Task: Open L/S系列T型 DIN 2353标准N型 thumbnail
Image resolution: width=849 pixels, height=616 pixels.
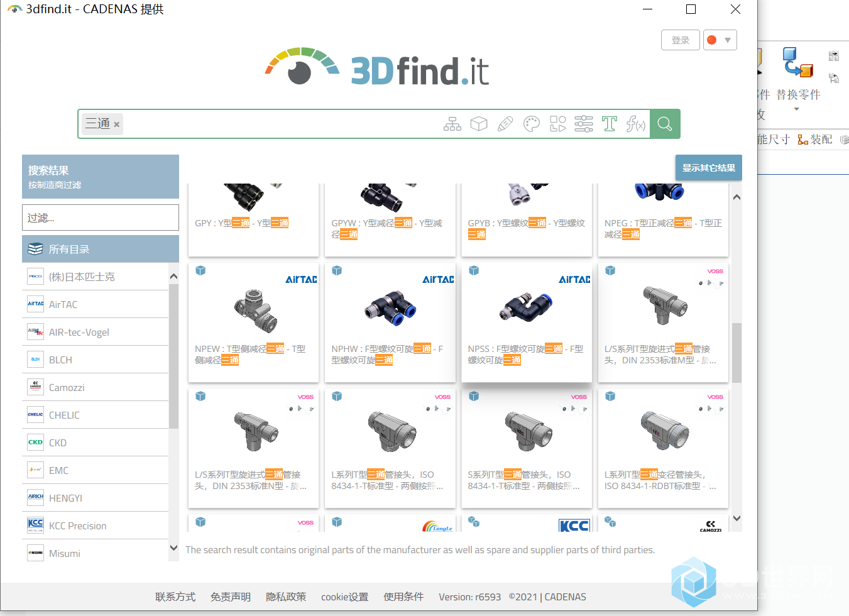Action: click(x=256, y=431)
